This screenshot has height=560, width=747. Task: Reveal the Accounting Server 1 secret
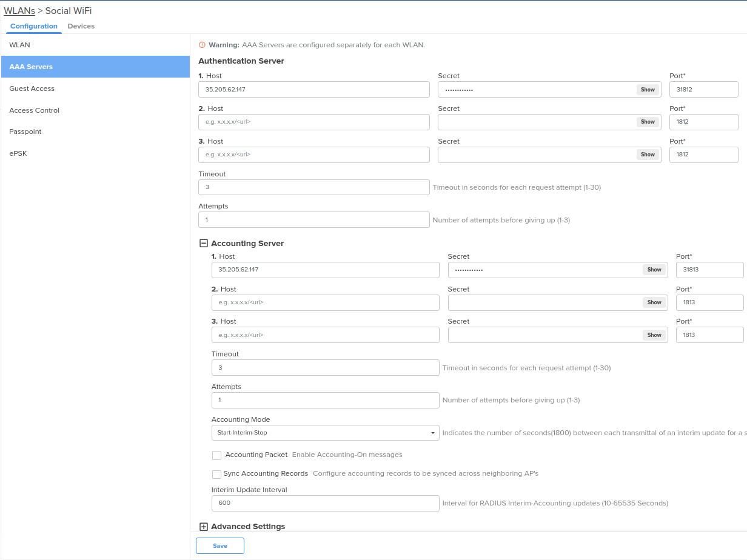pos(654,270)
